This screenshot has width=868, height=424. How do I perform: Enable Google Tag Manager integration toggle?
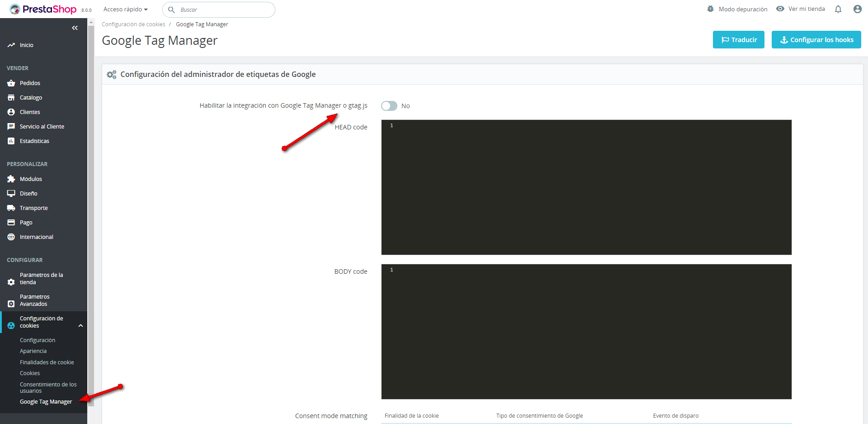[x=389, y=106]
